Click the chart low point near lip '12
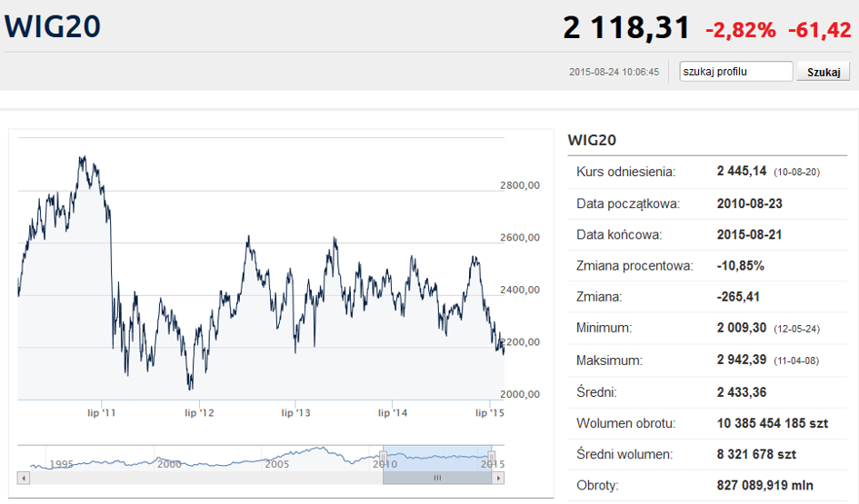This screenshot has height=504, width=859. (190, 388)
